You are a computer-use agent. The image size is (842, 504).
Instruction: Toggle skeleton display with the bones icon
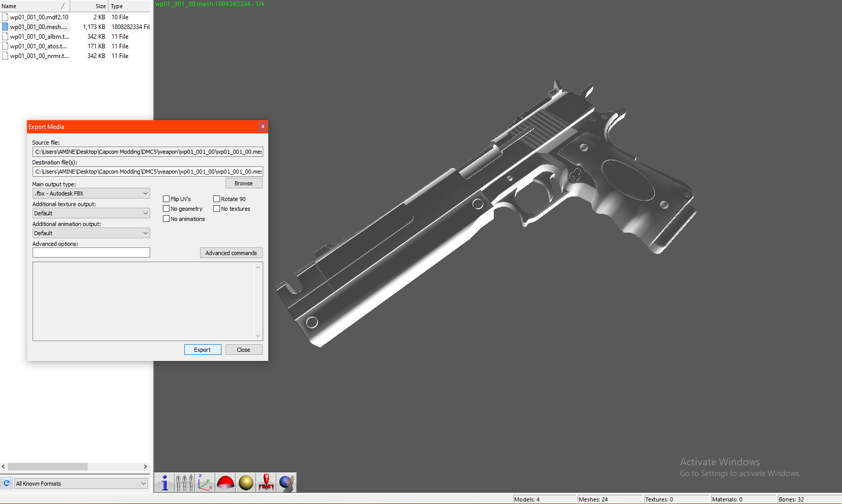pos(184,483)
